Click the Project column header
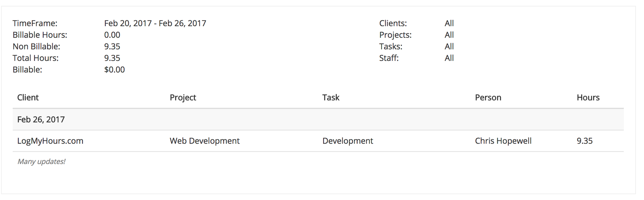The width and height of the screenshot is (644, 200). [x=183, y=98]
